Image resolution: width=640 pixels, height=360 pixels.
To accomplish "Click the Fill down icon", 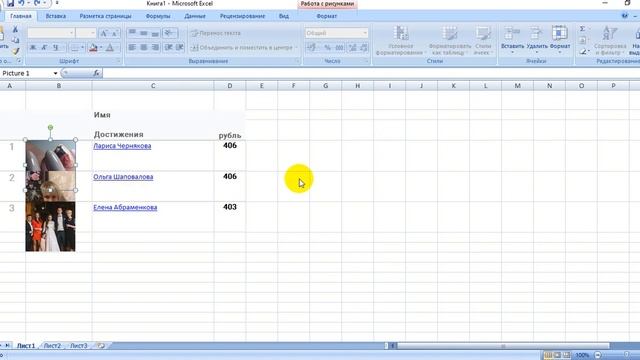I will [583, 40].
